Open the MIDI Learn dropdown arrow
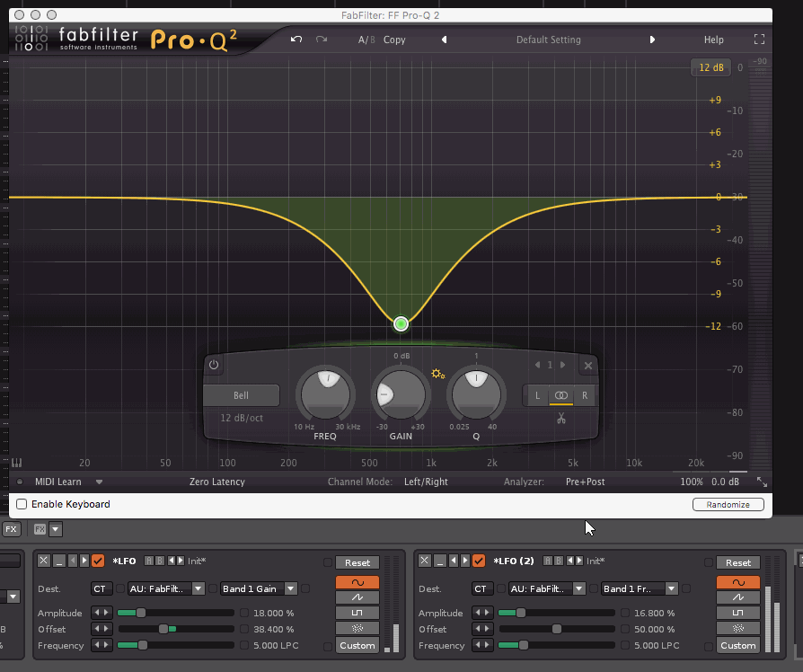 [99, 482]
